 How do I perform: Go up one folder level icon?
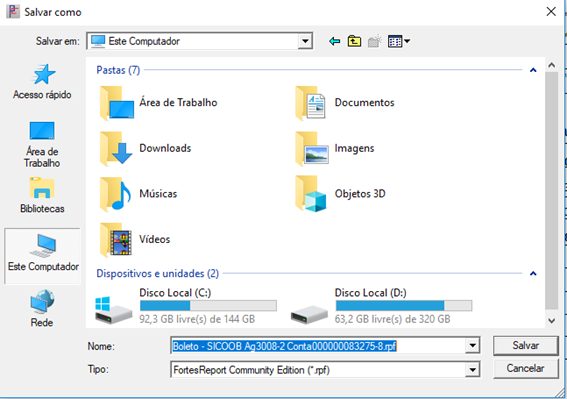pos(354,41)
